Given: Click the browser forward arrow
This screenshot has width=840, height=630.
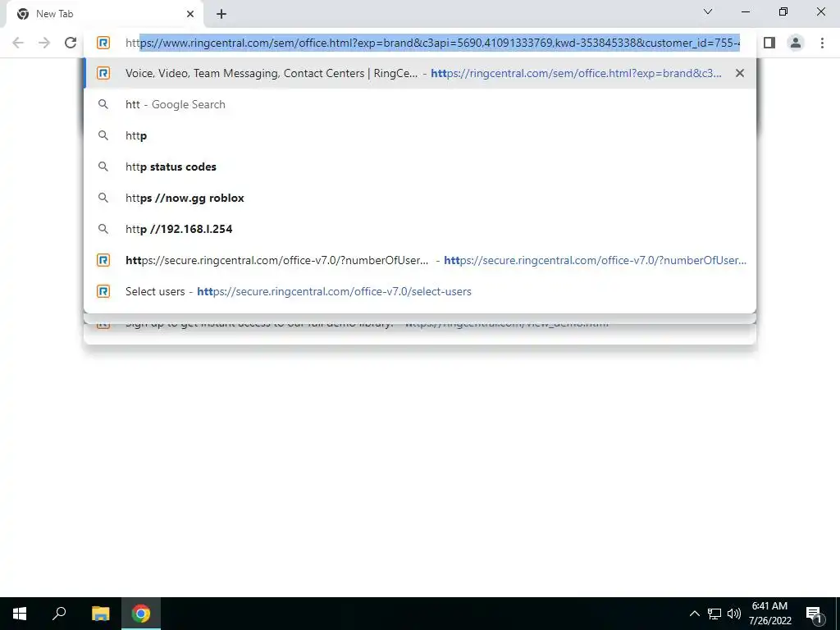Looking at the screenshot, I should pos(44,43).
